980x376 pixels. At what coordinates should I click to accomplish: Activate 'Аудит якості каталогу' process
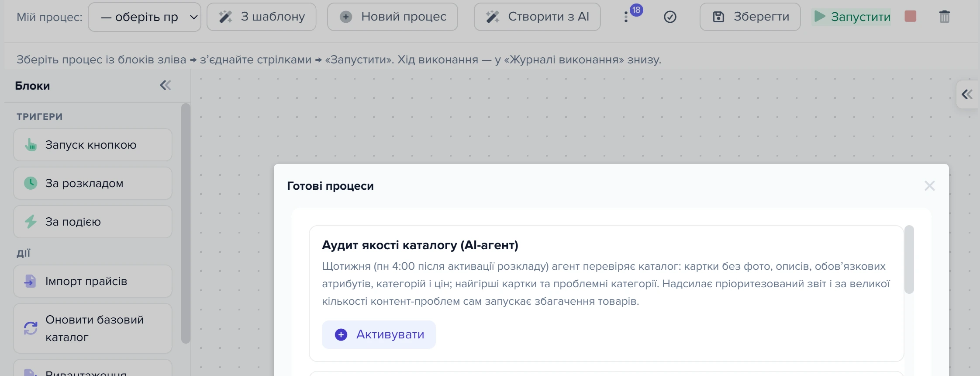click(x=379, y=334)
